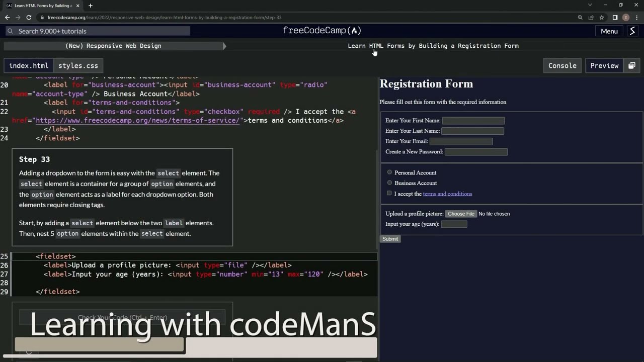Screen dimensions: 644x362
Task: Switch to the styles.css tab
Action: tap(78, 66)
